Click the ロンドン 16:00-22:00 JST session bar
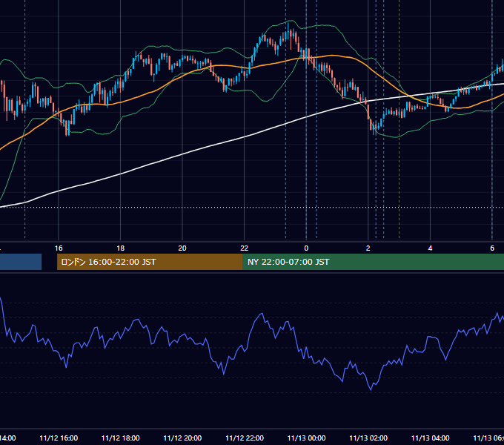504x445 pixels. [150, 262]
